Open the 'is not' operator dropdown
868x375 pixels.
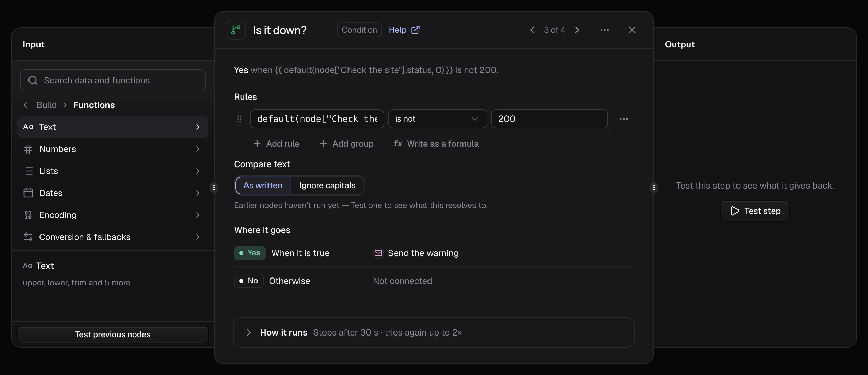tap(437, 119)
